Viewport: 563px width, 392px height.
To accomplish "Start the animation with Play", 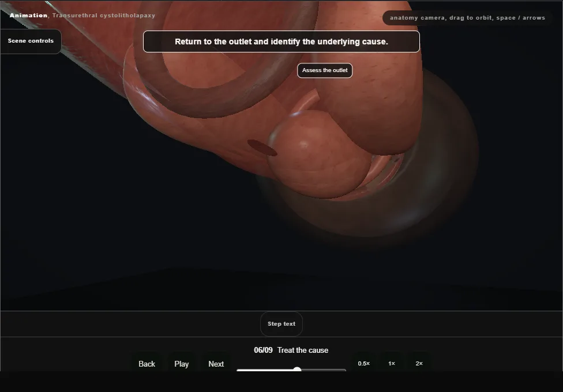I will click(181, 364).
